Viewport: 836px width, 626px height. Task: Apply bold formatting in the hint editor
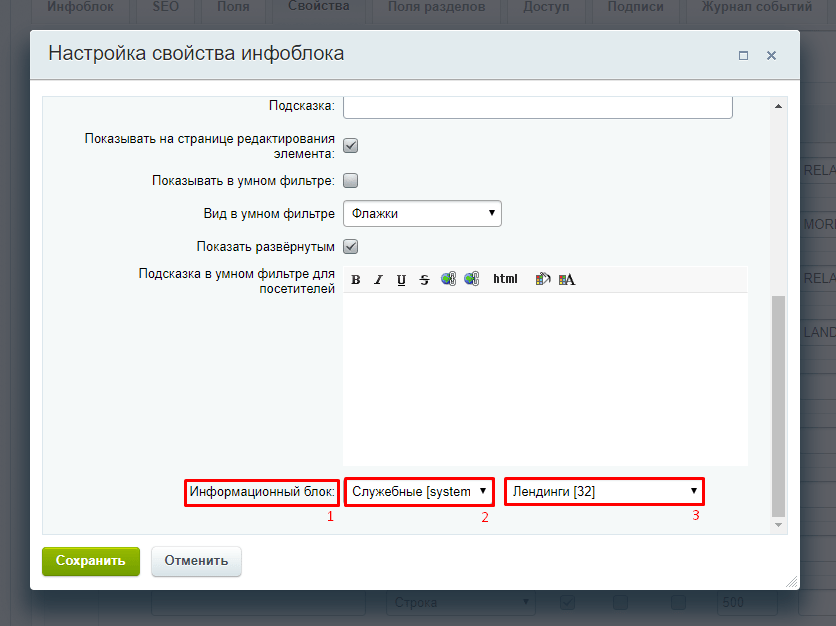[356, 279]
